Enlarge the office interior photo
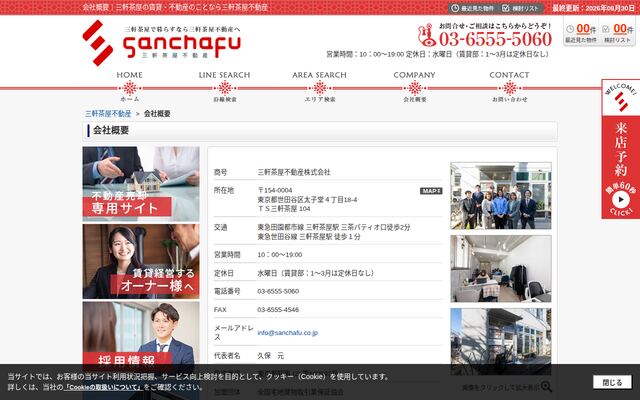 coord(501,269)
